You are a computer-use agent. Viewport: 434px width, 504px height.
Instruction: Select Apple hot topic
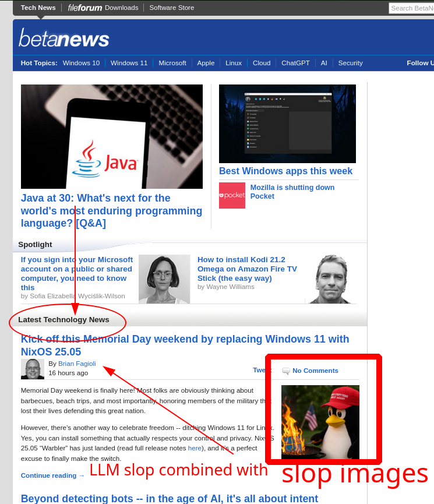tap(206, 63)
